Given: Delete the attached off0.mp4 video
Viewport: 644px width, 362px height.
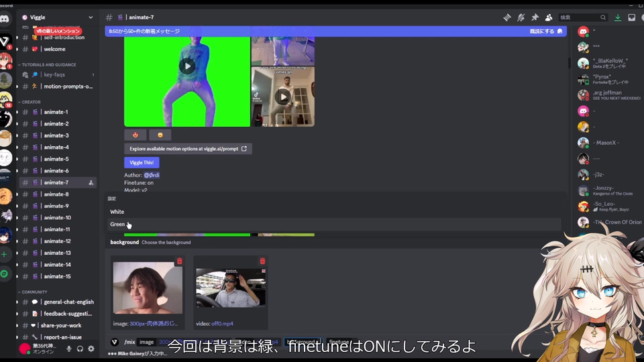Looking at the screenshot, I should tap(262, 261).
